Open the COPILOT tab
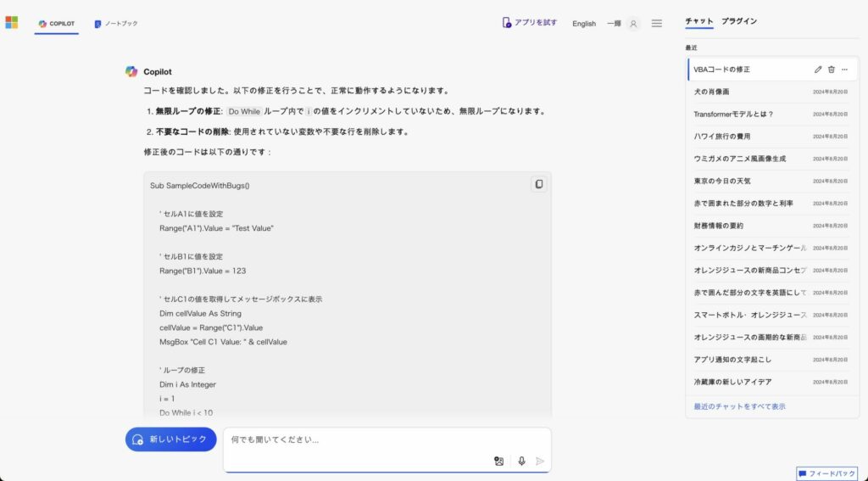868x481 pixels. tap(57, 23)
